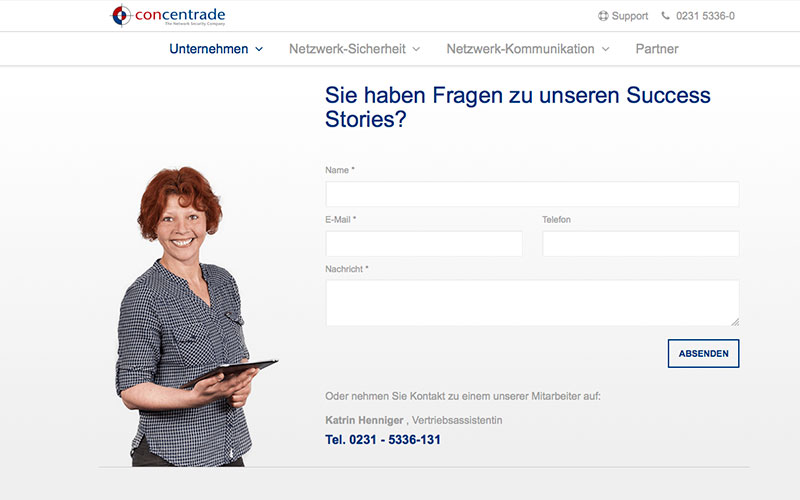Expand the Netzwerk-Kommunikation chevron
Image resolution: width=800 pixels, height=500 pixels.
tap(606, 49)
